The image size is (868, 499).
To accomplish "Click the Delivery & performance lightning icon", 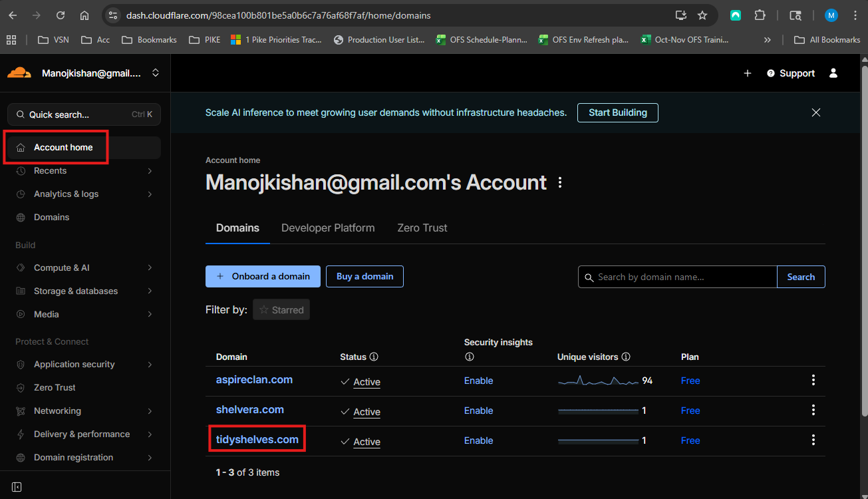I will [x=21, y=434].
